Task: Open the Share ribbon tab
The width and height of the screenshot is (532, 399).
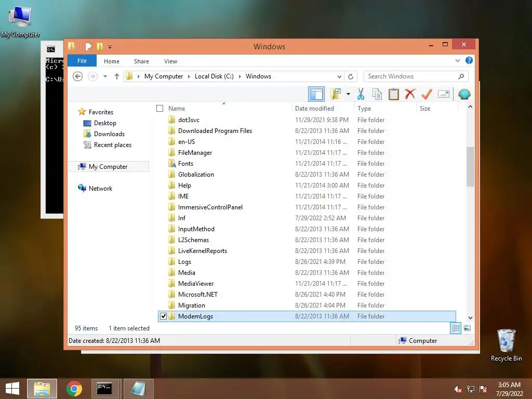Action: click(x=141, y=61)
